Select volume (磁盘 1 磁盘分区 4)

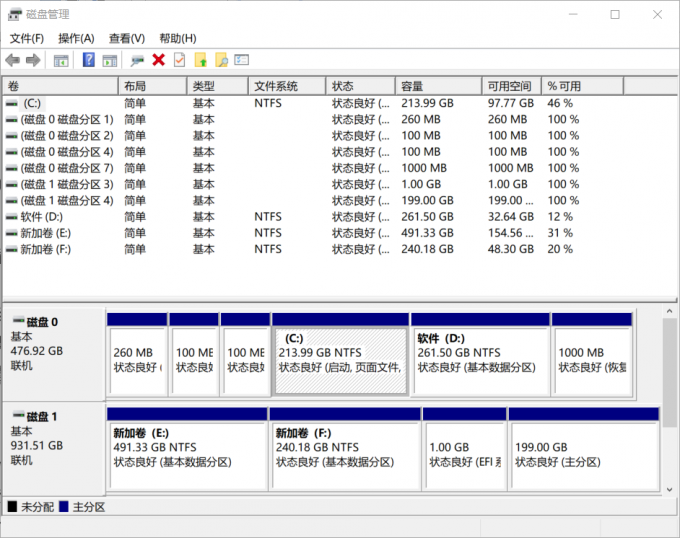[313, 201]
